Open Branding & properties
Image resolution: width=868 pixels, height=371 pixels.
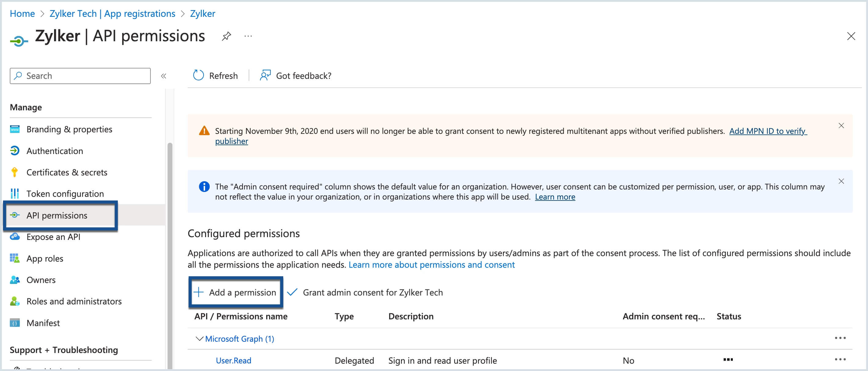click(69, 129)
